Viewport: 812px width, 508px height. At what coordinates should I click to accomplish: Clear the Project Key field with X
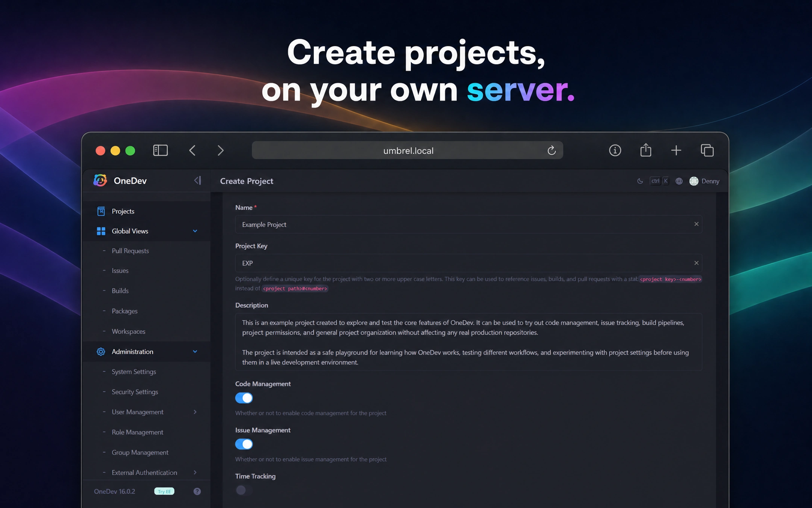pyautogui.click(x=696, y=263)
